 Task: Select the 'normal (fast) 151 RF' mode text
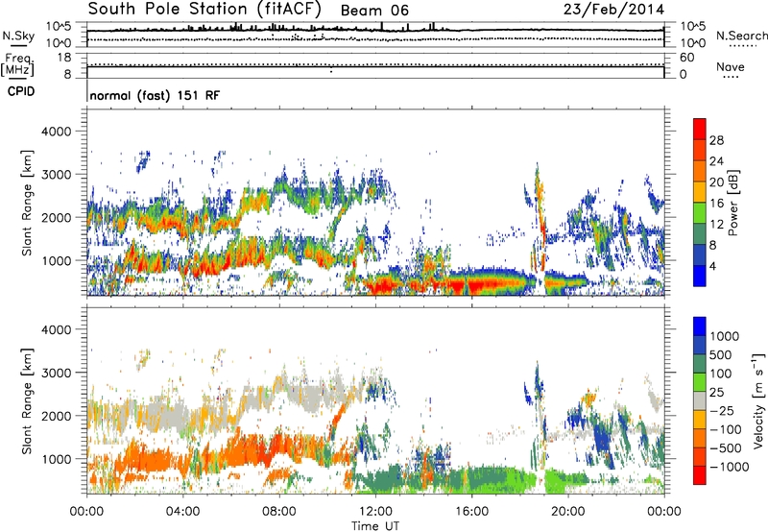click(155, 95)
